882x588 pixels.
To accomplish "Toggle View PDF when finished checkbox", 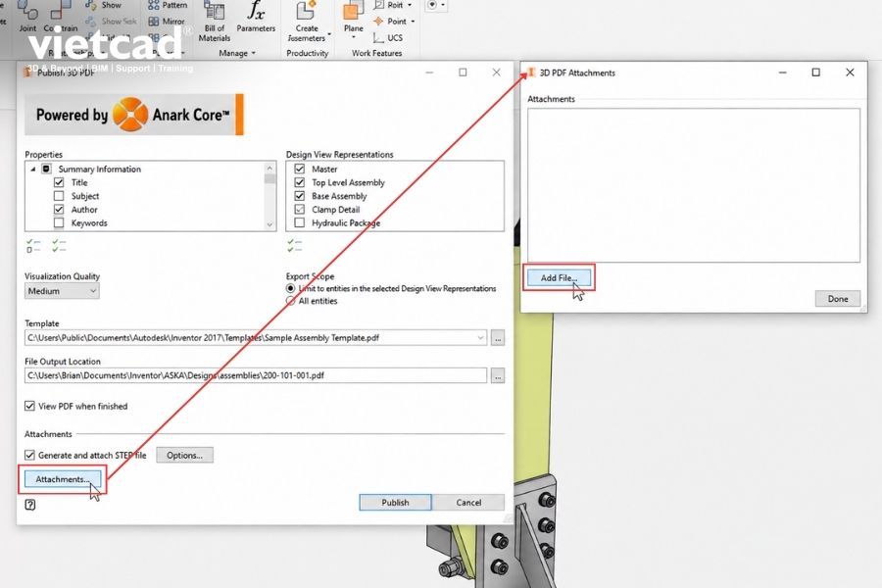I will pyautogui.click(x=29, y=406).
